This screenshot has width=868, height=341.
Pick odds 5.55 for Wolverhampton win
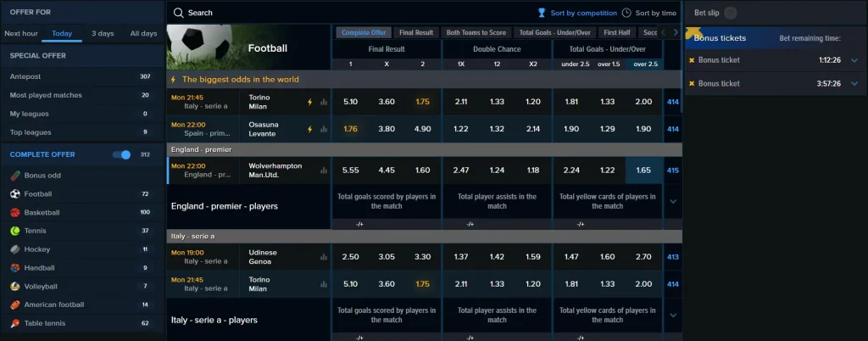click(350, 170)
